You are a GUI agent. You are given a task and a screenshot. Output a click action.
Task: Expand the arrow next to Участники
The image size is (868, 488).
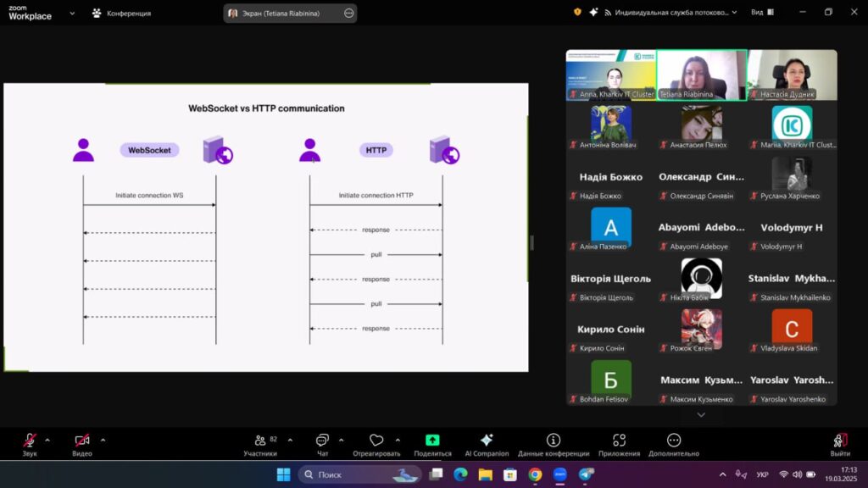pos(290,441)
